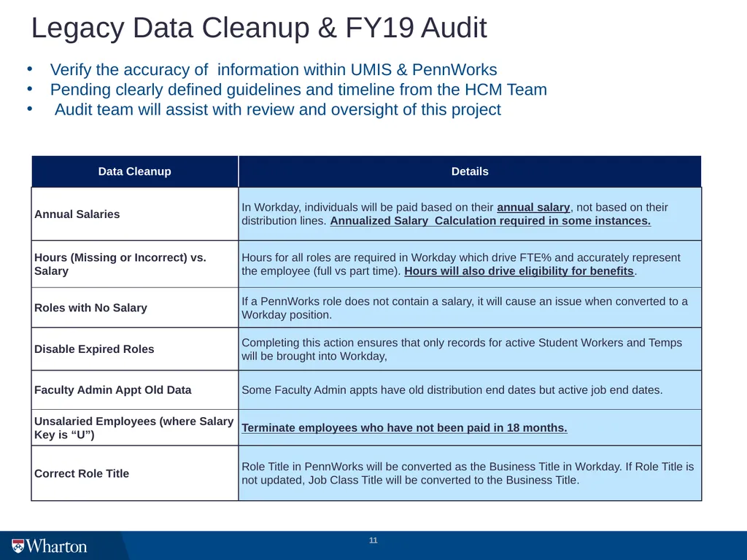Click the slide title 'Legacy Data Cleanup & FY19 Audit'
The image size is (747, 560).
(x=259, y=28)
